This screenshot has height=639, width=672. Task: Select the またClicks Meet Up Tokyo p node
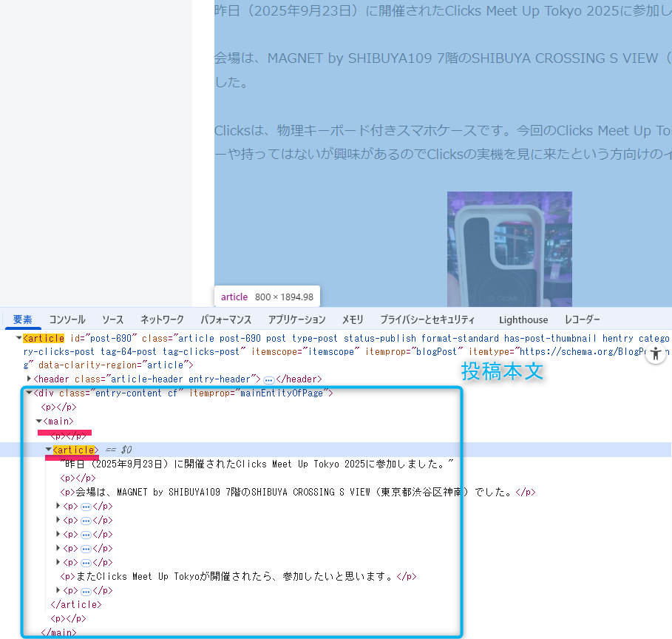(238, 576)
